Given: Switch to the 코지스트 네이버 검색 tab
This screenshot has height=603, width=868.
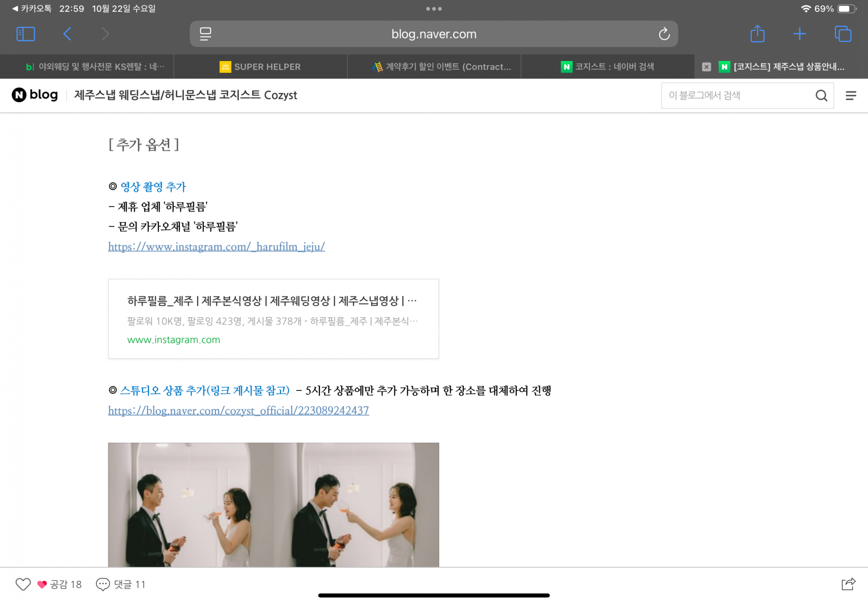Looking at the screenshot, I should [608, 67].
